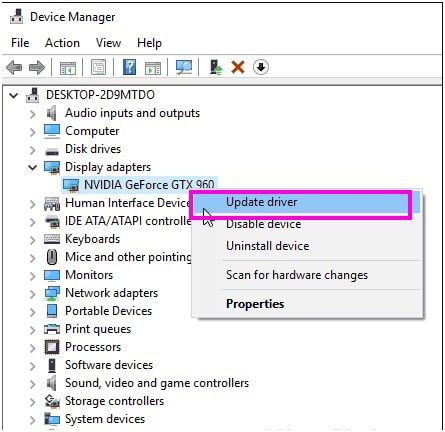Open the Help menu
The height and width of the screenshot is (432, 445).
tap(149, 43)
